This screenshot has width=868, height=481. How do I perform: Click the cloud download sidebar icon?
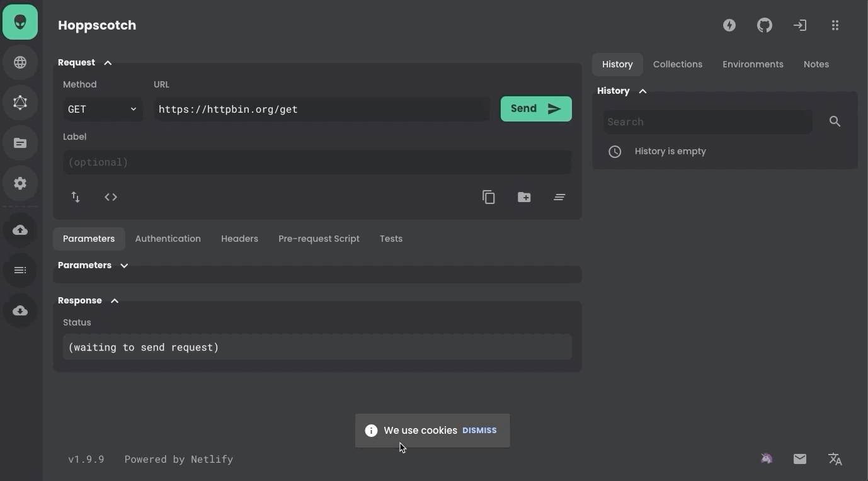[x=20, y=310]
